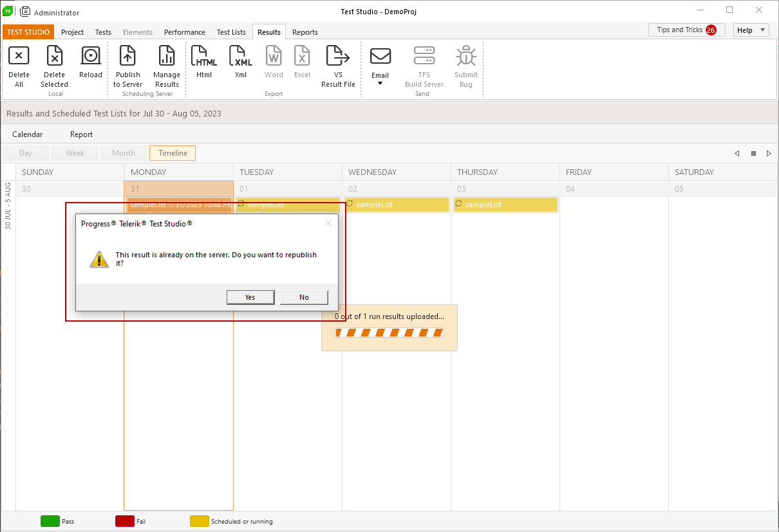Click date 04 in Friday column

570,189
